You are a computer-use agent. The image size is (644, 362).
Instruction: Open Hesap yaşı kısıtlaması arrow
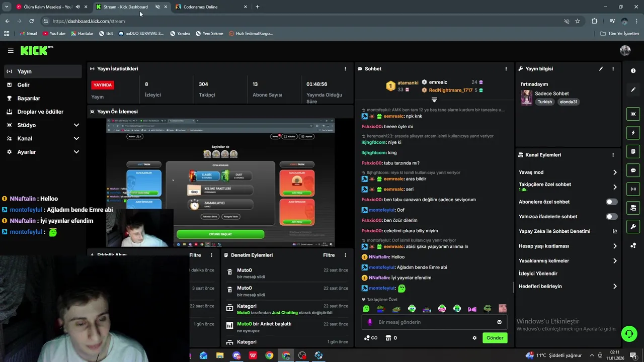pyautogui.click(x=615, y=246)
